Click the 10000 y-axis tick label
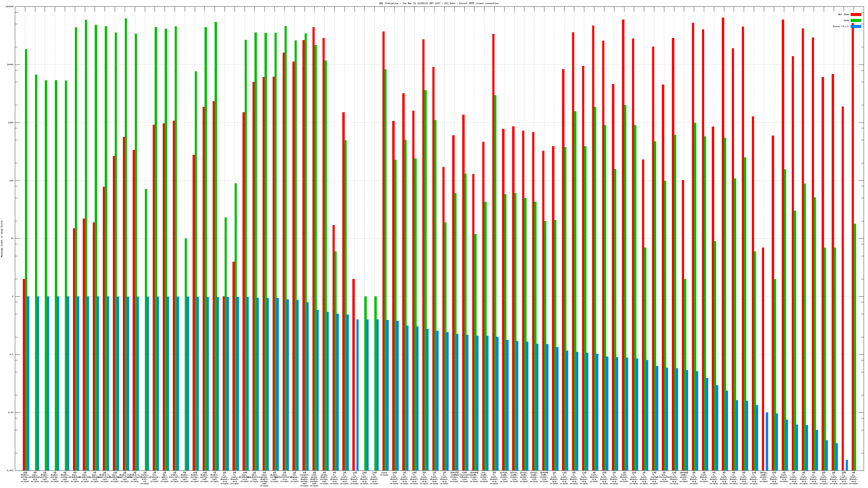 (x=11, y=65)
